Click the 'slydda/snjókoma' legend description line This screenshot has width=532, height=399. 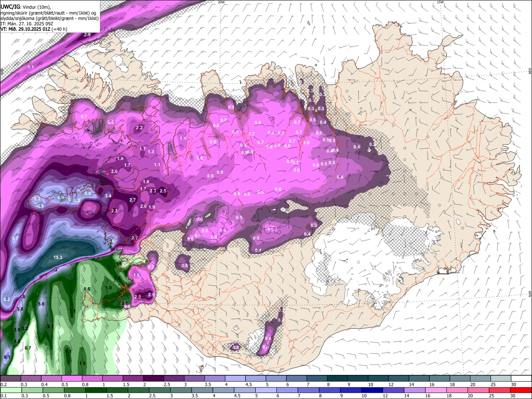tap(49, 18)
